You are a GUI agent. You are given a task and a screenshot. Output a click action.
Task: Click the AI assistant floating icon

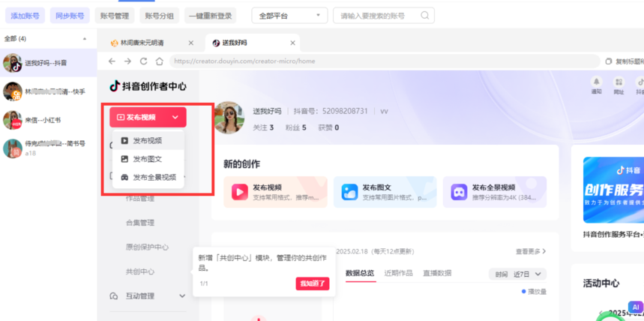[636, 307]
